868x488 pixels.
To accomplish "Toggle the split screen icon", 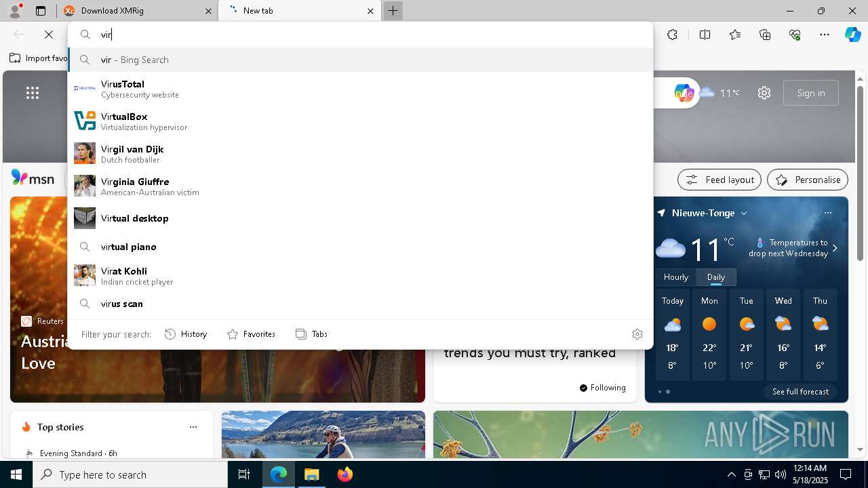I will click(705, 35).
